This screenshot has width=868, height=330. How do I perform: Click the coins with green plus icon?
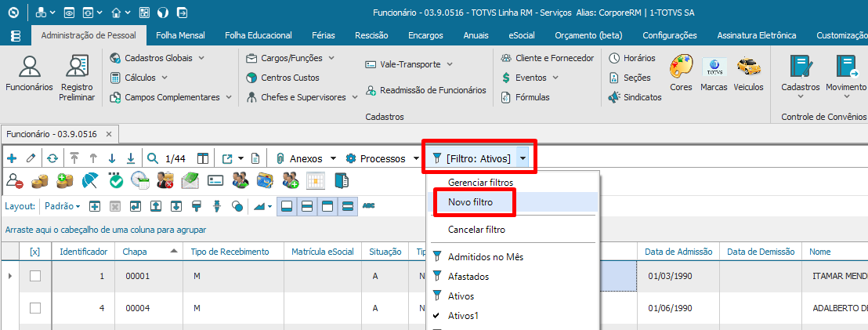(x=65, y=180)
